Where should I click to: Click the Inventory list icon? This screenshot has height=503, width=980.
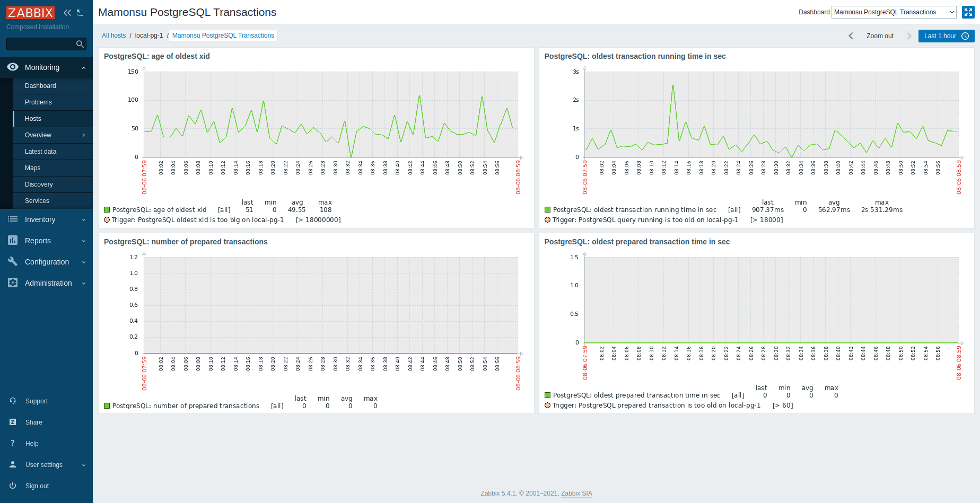(x=13, y=219)
